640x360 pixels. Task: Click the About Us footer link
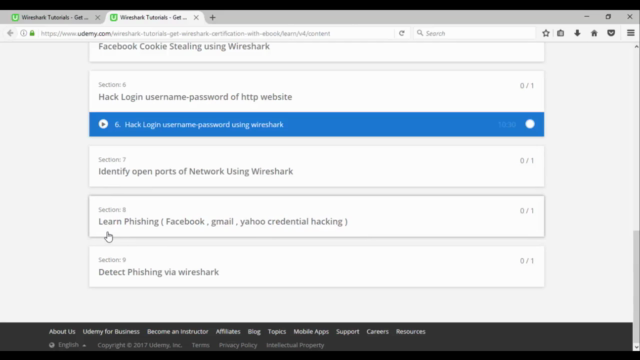click(x=62, y=331)
